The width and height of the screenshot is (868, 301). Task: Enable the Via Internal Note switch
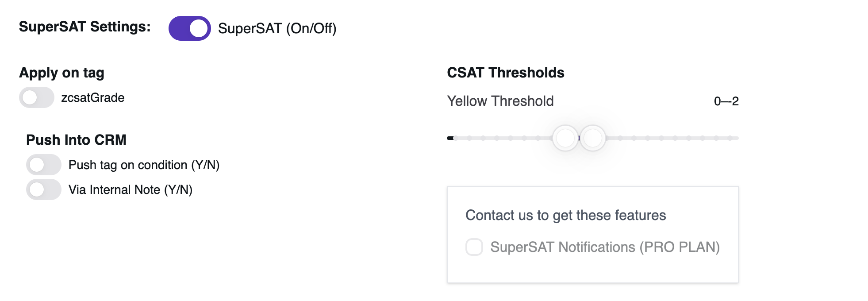coord(44,189)
